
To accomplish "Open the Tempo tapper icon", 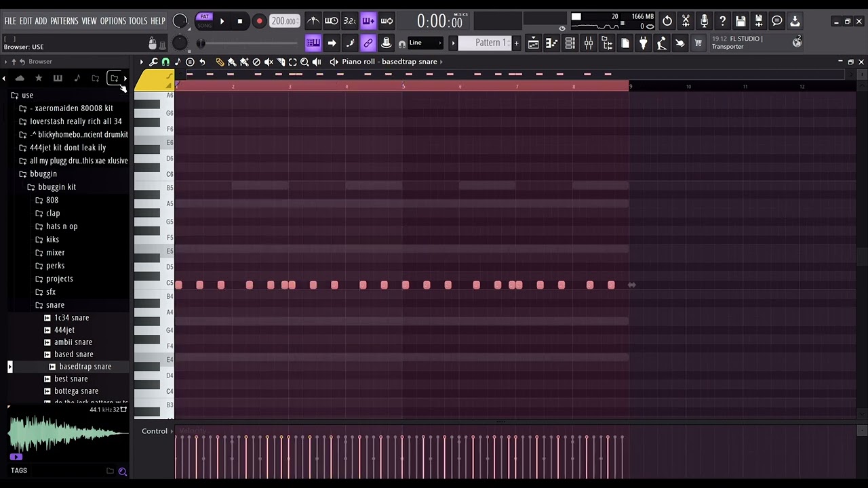I will pyautogui.click(x=662, y=43).
